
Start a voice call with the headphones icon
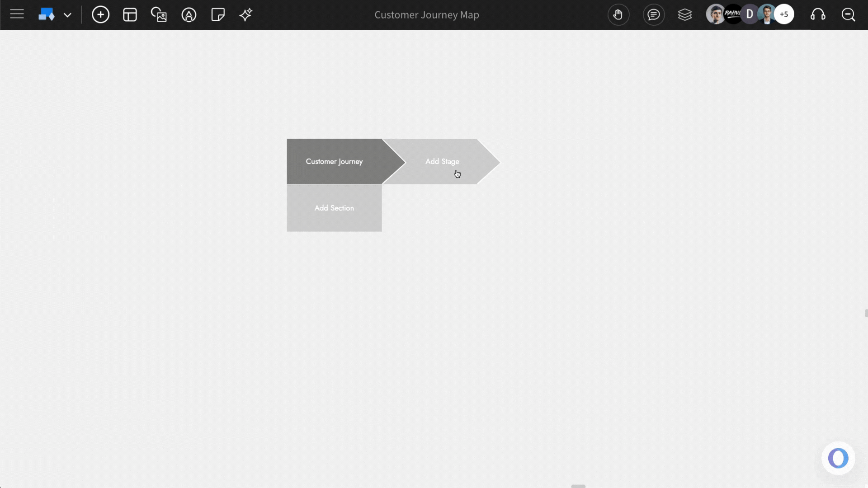818,14
